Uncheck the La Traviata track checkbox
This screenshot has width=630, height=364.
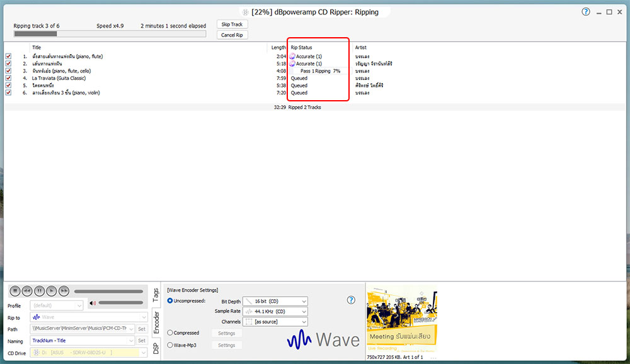8,78
